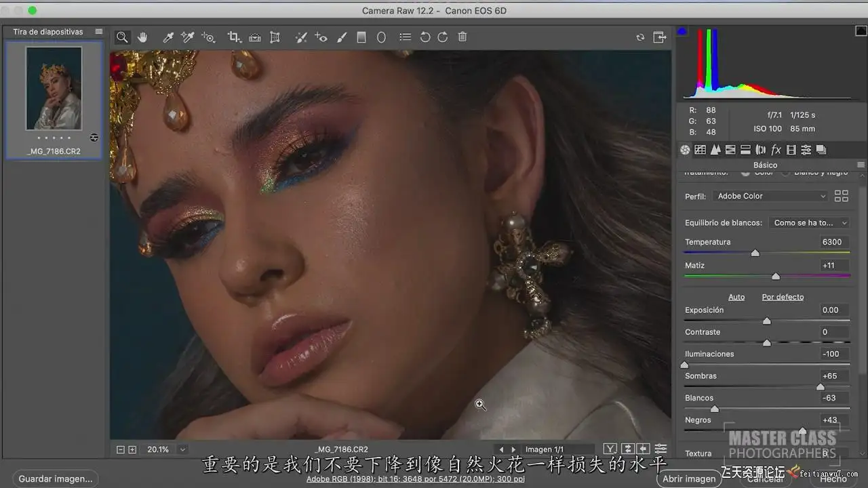Click Abrir imagen button
Viewport: 868px width, 488px height.
(x=689, y=479)
